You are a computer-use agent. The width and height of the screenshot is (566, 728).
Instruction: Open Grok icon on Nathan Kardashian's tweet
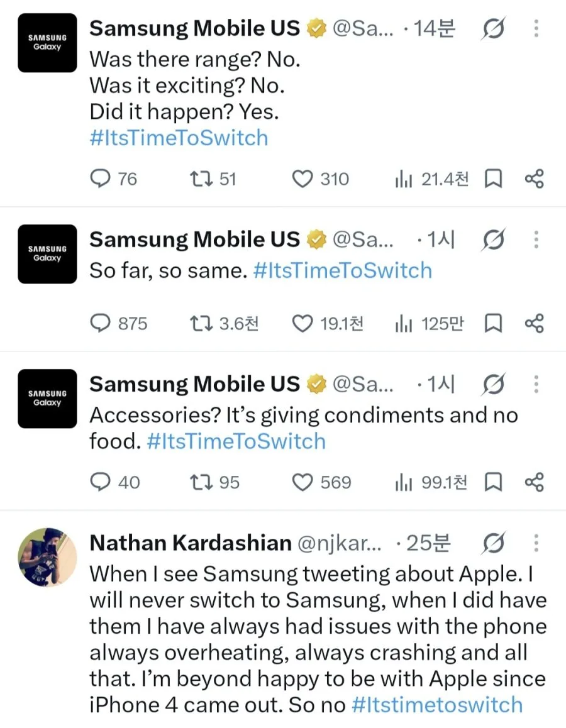(x=493, y=543)
